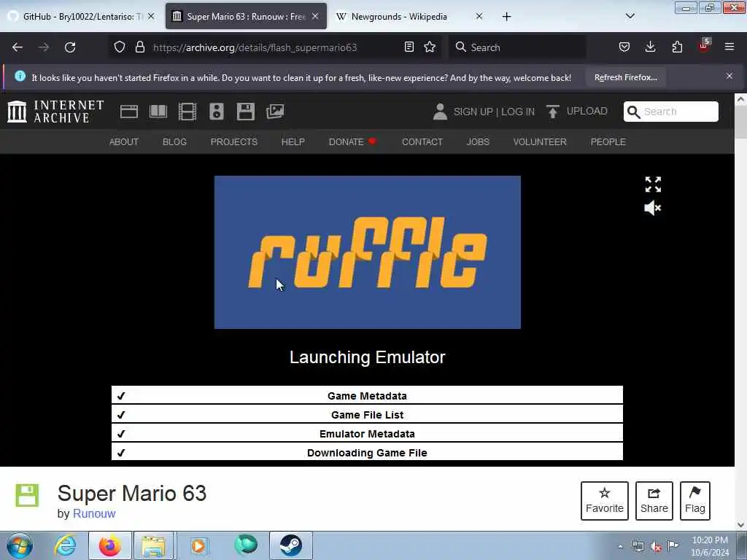Open VOLUNTEER menu item
Screen dimensions: 747x560
(540, 142)
